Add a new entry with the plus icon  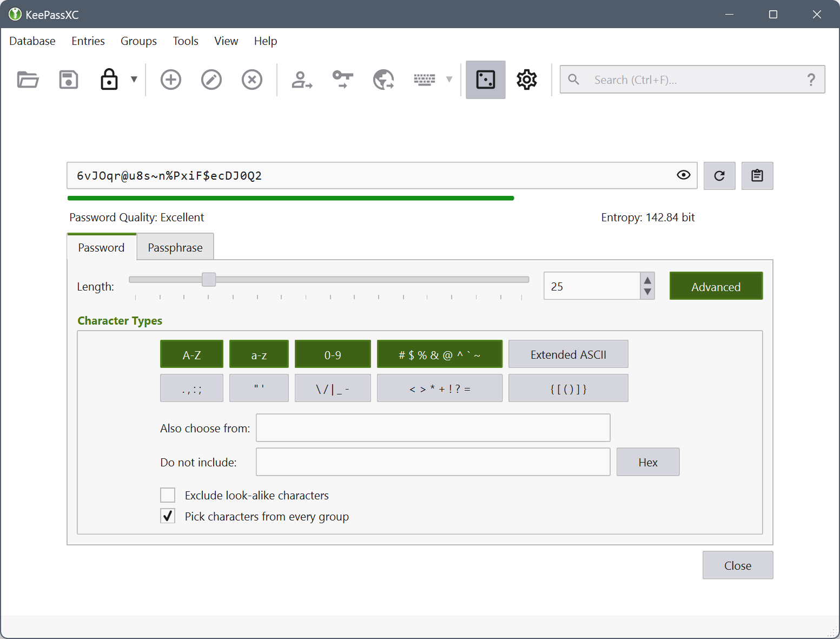click(x=170, y=80)
